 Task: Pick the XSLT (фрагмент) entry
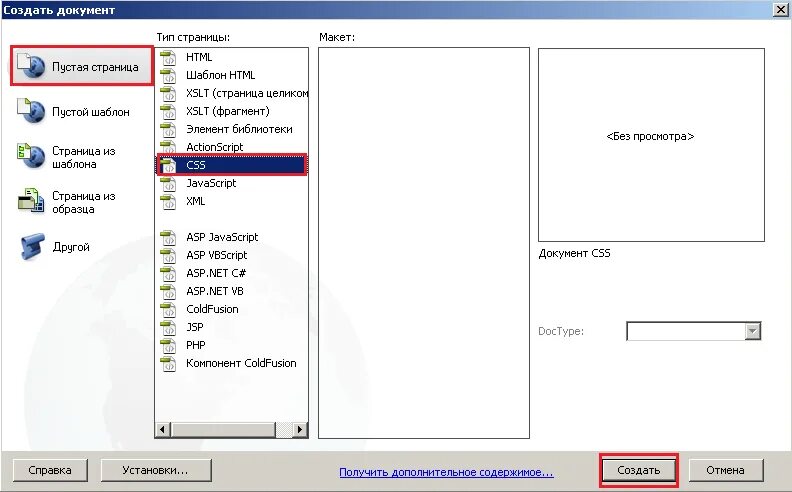[x=228, y=111]
